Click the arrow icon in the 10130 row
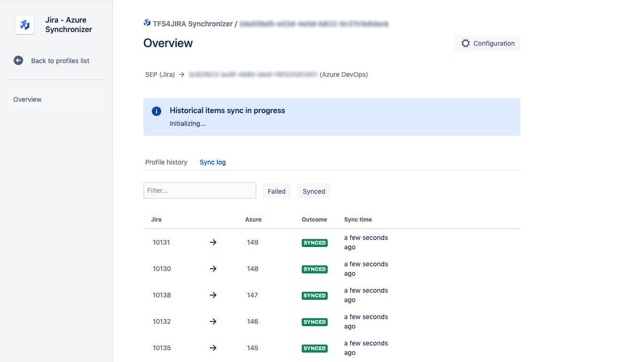This screenshot has width=644, height=362. coord(213,269)
